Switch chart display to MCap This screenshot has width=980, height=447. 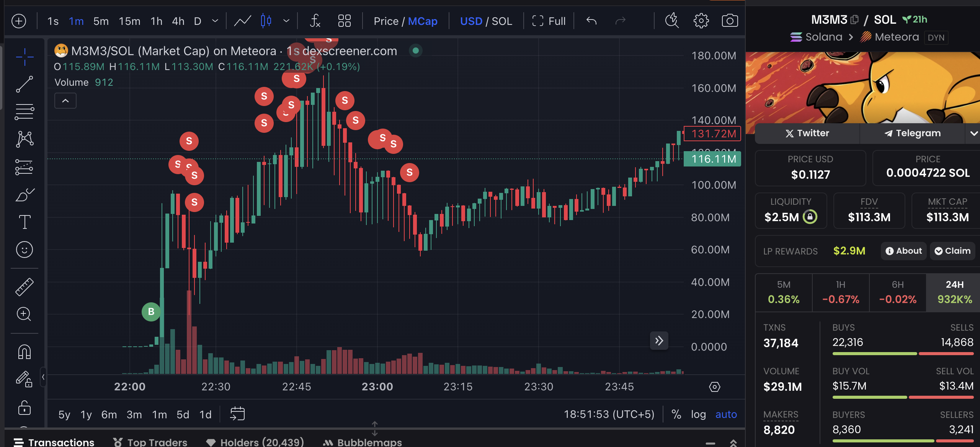(423, 21)
